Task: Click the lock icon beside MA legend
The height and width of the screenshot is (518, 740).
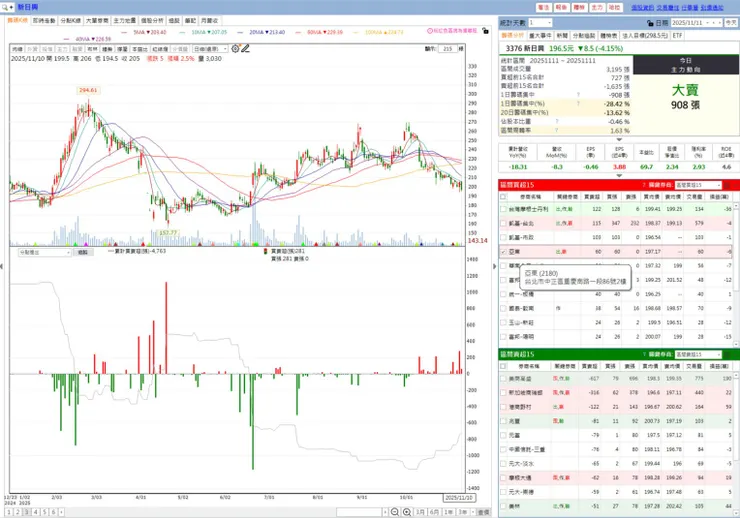Action: (x=485, y=31)
